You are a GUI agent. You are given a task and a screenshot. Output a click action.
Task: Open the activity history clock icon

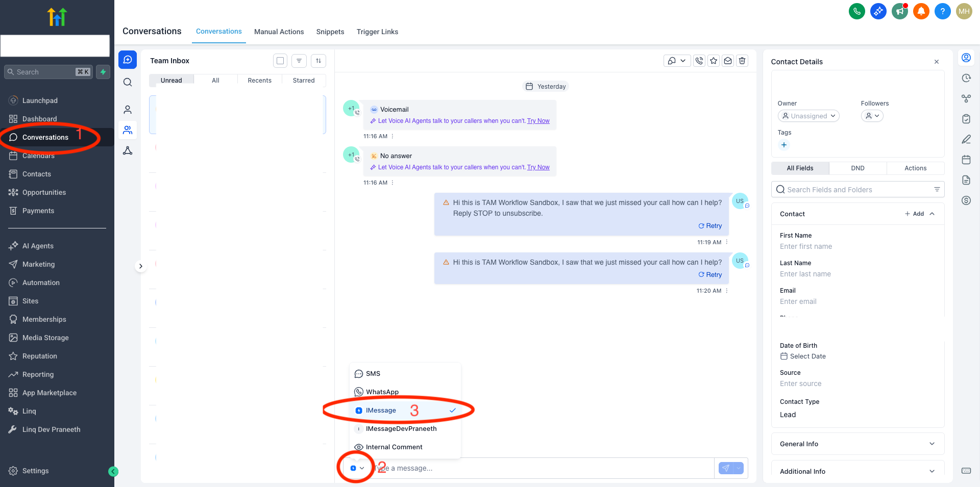coord(966,78)
